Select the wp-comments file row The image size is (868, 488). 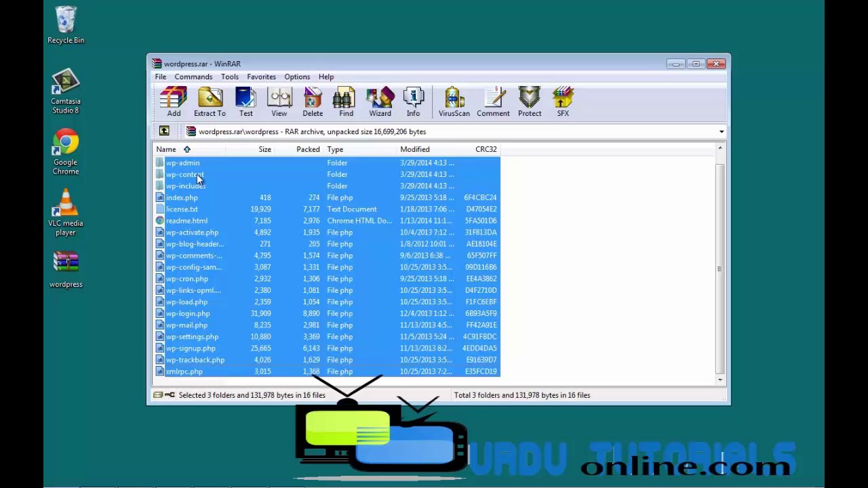pos(327,256)
